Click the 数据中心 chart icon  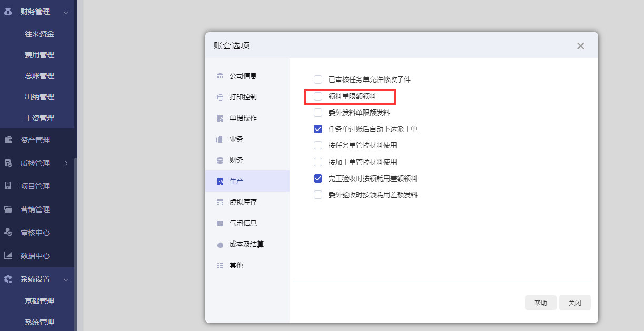8,256
